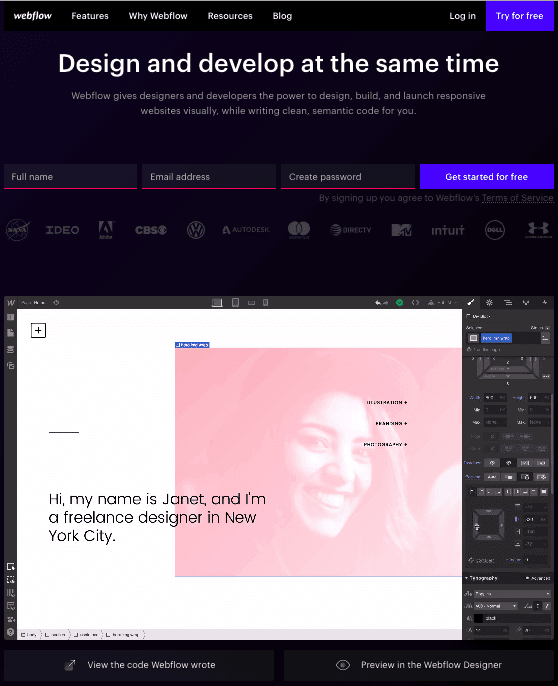558x686 pixels.
Task: Open the Features menu item
Action: click(x=90, y=16)
